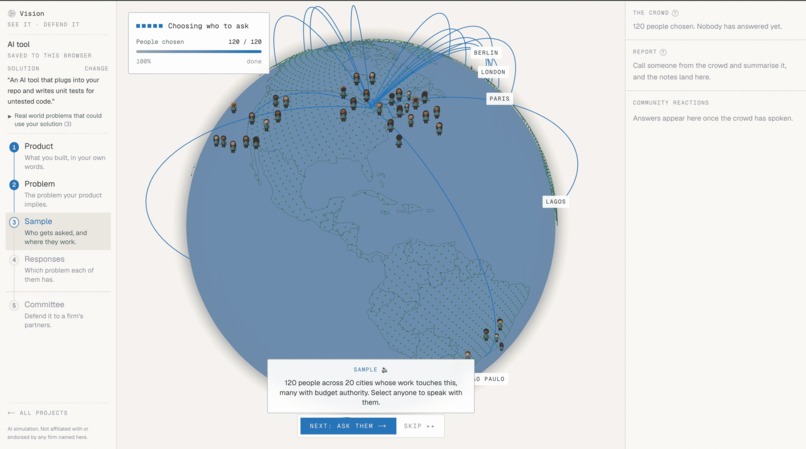Click the step 4 circle for Responses

point(14,260)
